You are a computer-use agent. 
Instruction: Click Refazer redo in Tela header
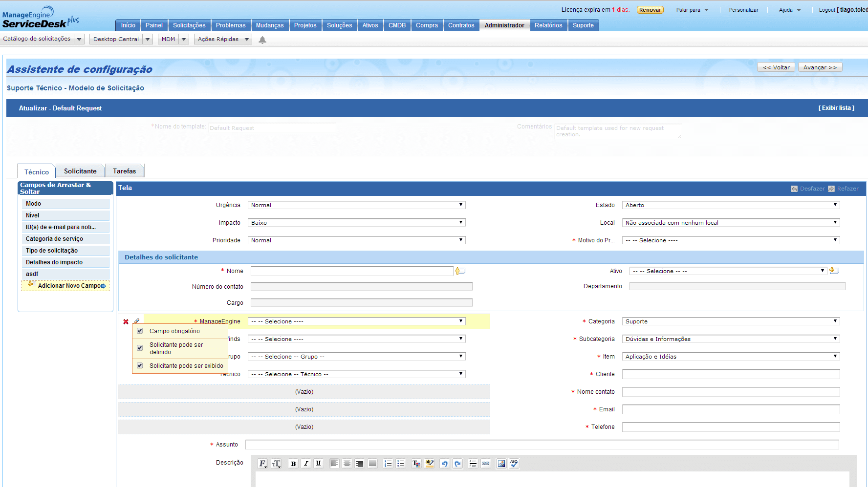click(x=844, y=189)
